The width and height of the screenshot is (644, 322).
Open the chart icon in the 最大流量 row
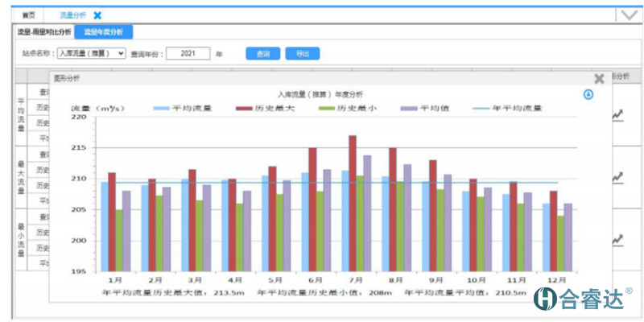click(617, 177)
